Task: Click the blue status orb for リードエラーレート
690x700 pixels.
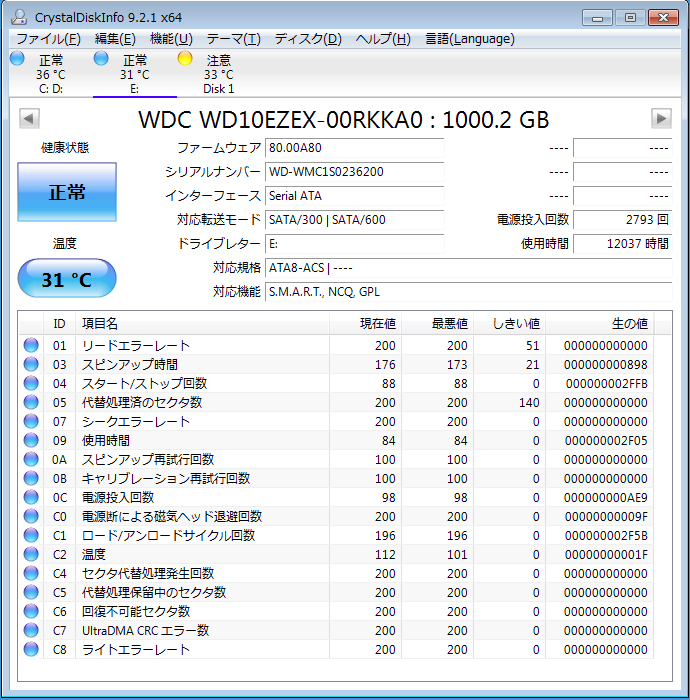Action: [x=32, y=346]
